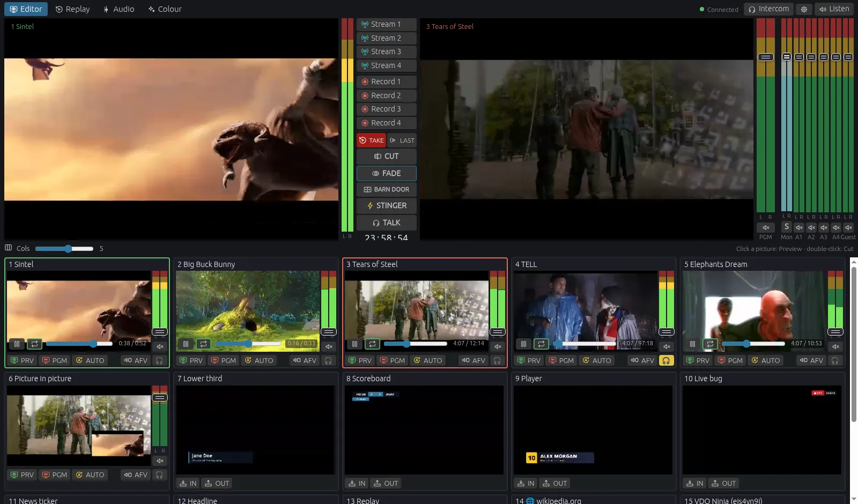Start Stream 1

pyautogui.click(x=387, y=24)
